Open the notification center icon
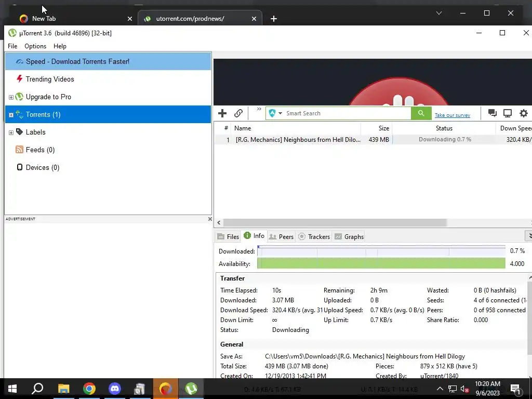 (x=515, y=389)
